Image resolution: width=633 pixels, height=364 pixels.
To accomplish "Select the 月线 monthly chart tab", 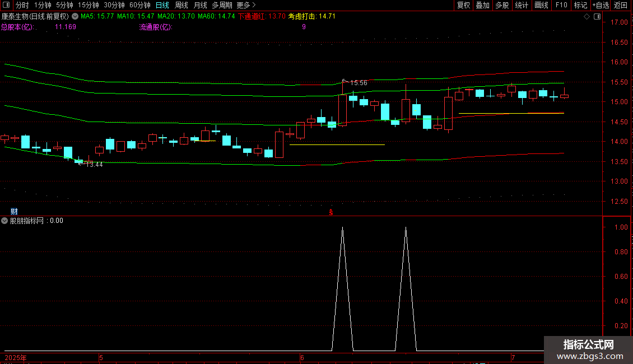I will [200, 5].
